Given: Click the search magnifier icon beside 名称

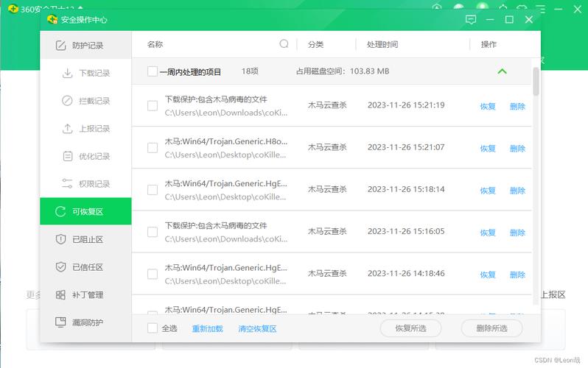Looking at the screenshot, I should pyautogui.click(x=284, y=44).
